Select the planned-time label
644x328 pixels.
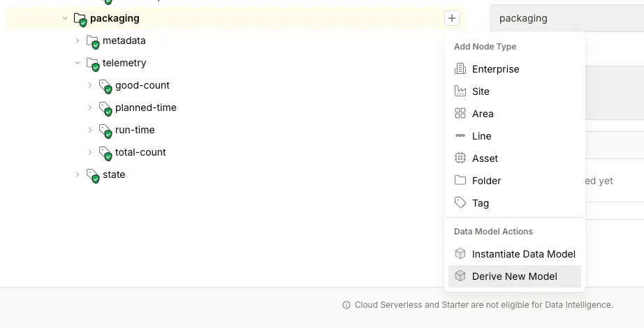[146, 107]
